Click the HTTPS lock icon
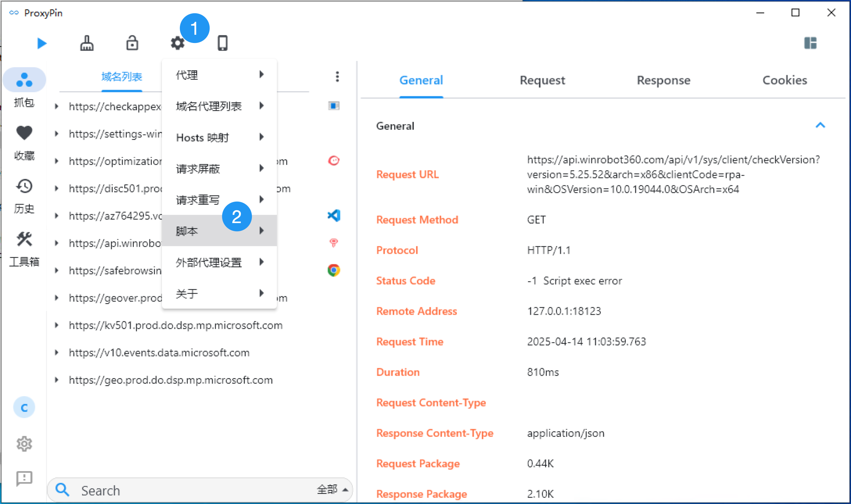851x504 pixels. point(132,43)
